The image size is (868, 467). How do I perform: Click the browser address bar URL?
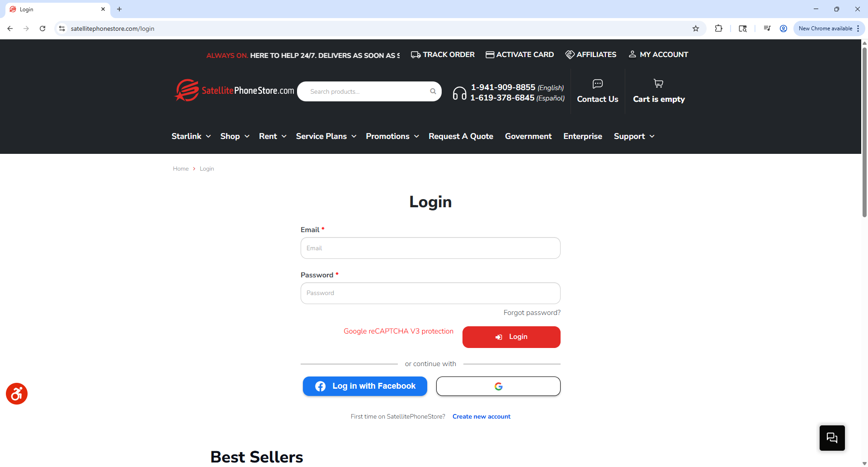113,29
